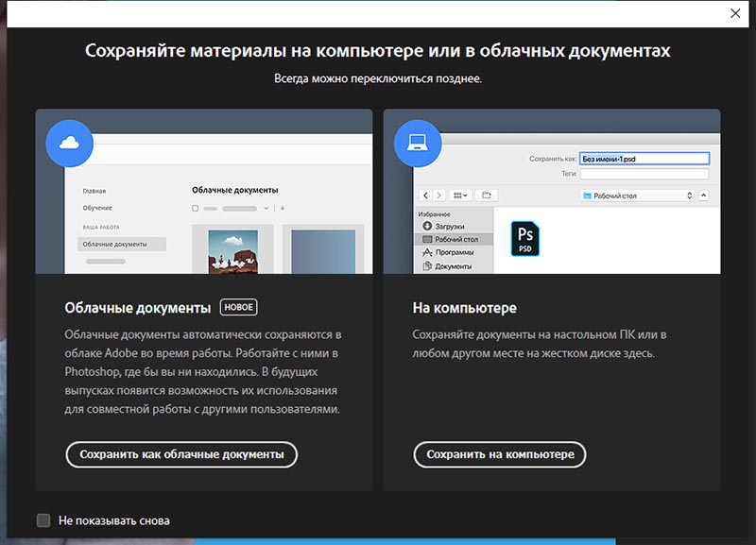Viewport: 756px width, 545px height.
Task: Click the Всегда можно переключиться позднее subtitle
Action: (378, 78)
